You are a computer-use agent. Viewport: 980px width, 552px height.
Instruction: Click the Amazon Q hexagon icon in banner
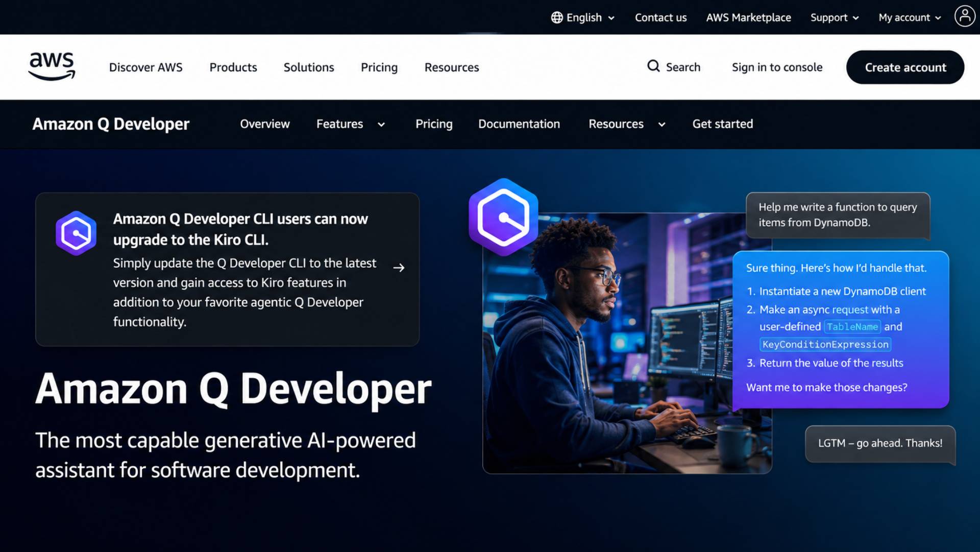click(76, 233)
